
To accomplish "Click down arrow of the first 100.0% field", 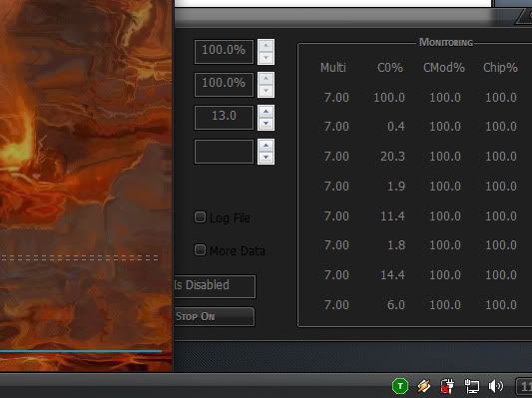I will coord(266,57).
